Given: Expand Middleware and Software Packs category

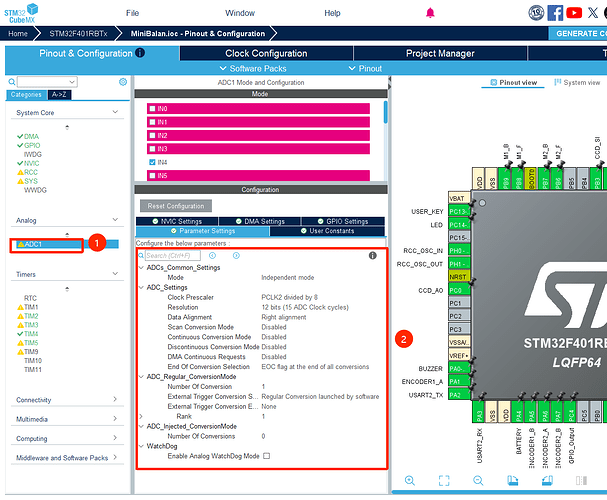Looking at the screenshot, I should click(115, 457).
